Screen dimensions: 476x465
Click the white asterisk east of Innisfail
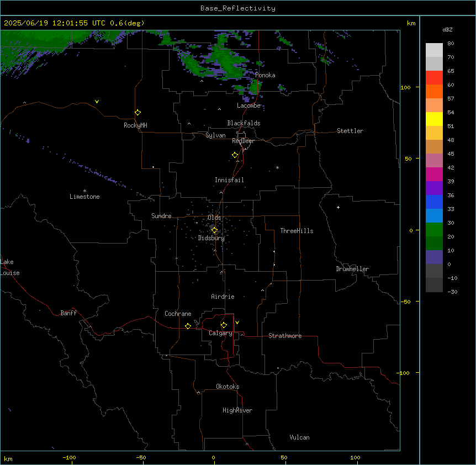coord(277,167)
